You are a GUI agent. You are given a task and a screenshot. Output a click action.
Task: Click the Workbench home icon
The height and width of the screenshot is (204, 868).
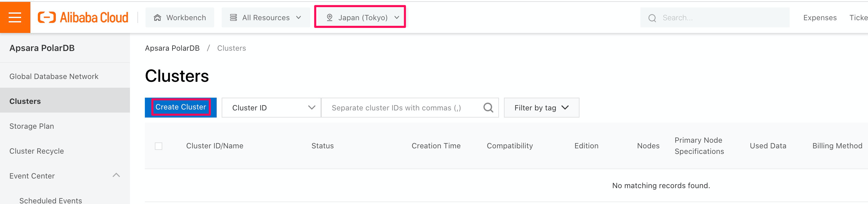click(157, 17)
